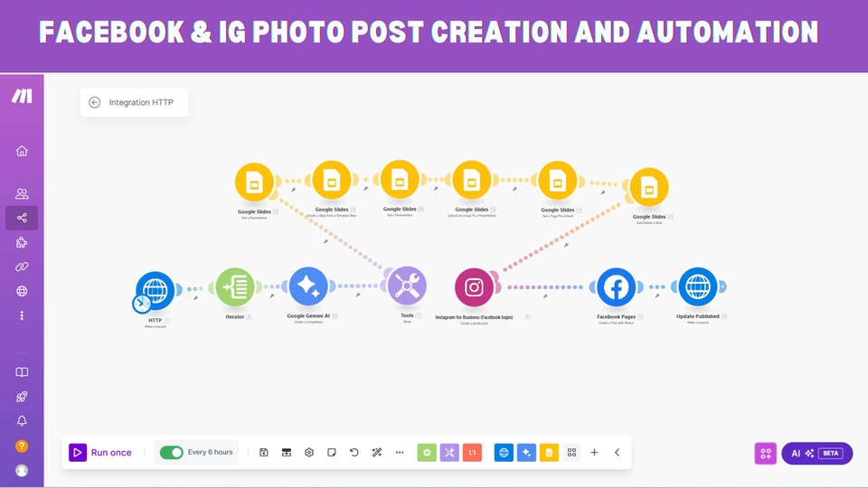Open the Templates puzzle-piece icon
Image resolution: width=868 pixels, height=488 pixels.
(22, 242)
